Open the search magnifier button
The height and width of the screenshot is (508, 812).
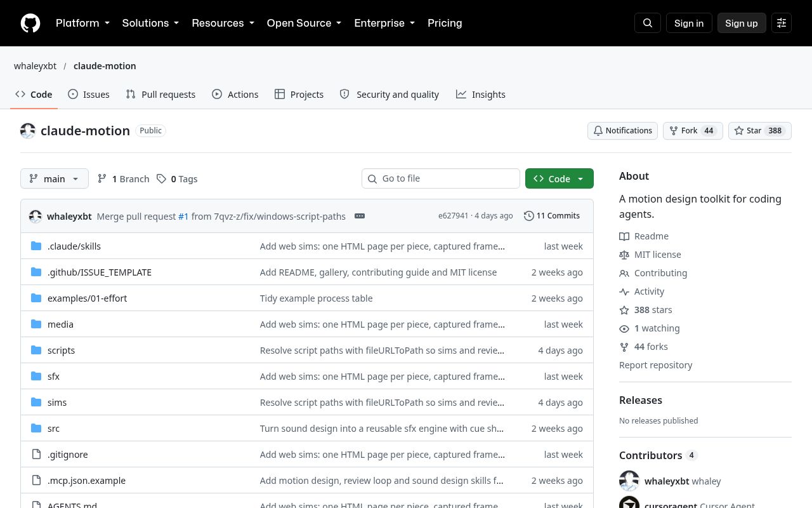point(648,23)
